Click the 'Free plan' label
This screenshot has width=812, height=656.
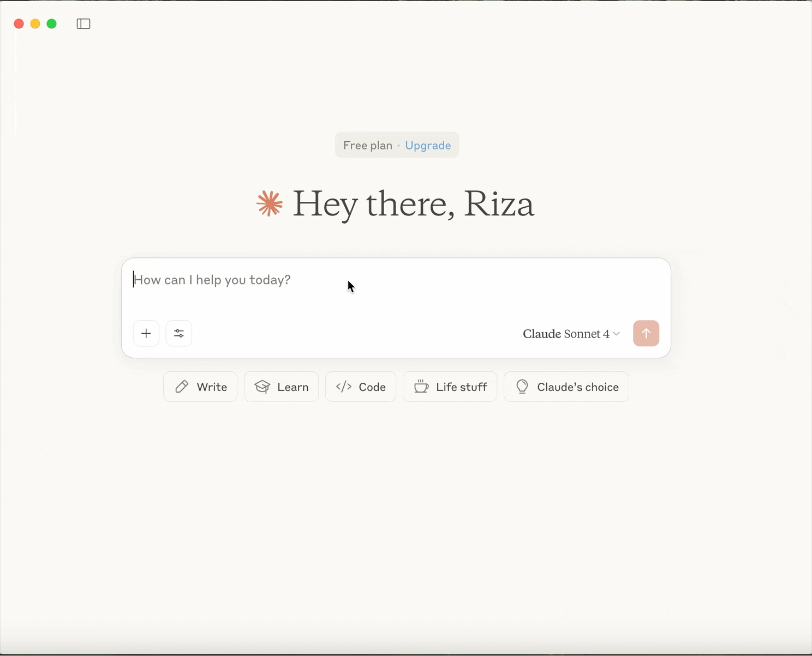coord(368,146)
